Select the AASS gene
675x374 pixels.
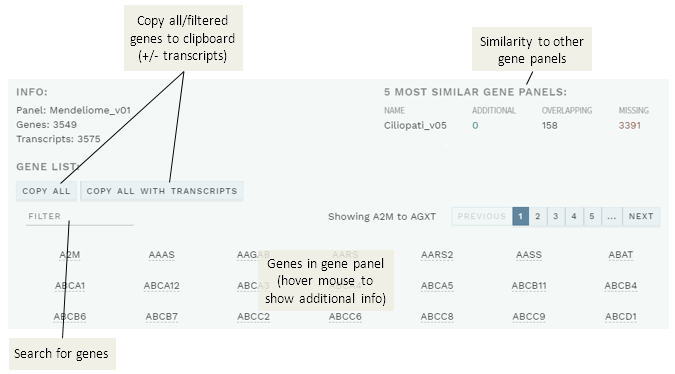(529, 255)
